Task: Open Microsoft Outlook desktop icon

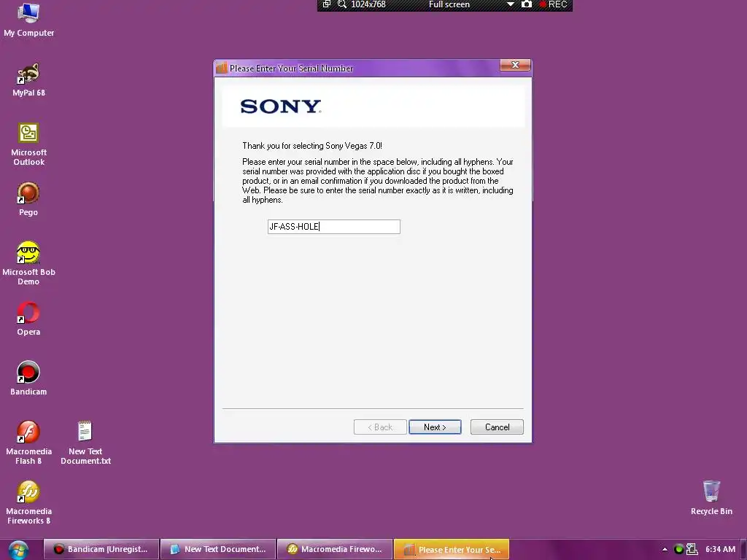Action: pos(28,144)
